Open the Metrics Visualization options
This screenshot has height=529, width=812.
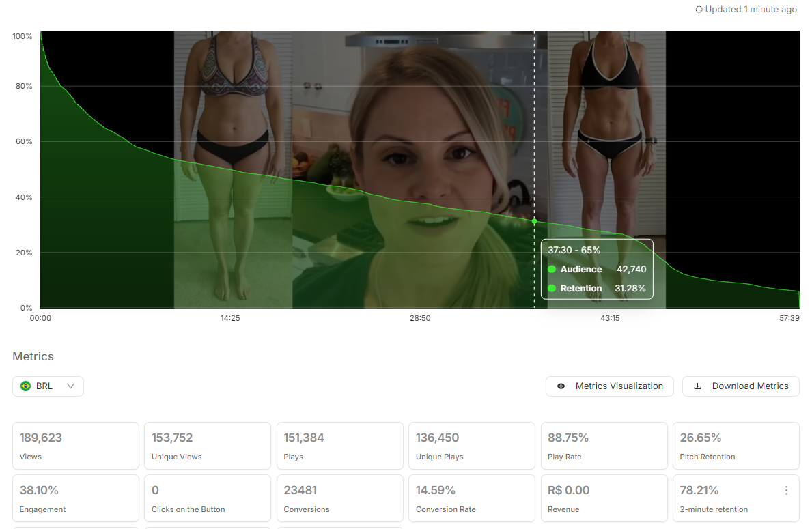tap(609, 386)
